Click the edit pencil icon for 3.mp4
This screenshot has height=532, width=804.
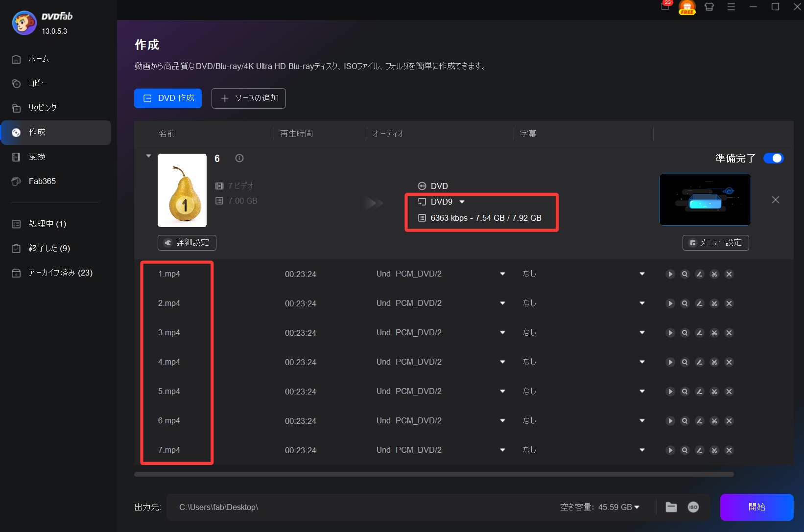pos(699,333)
